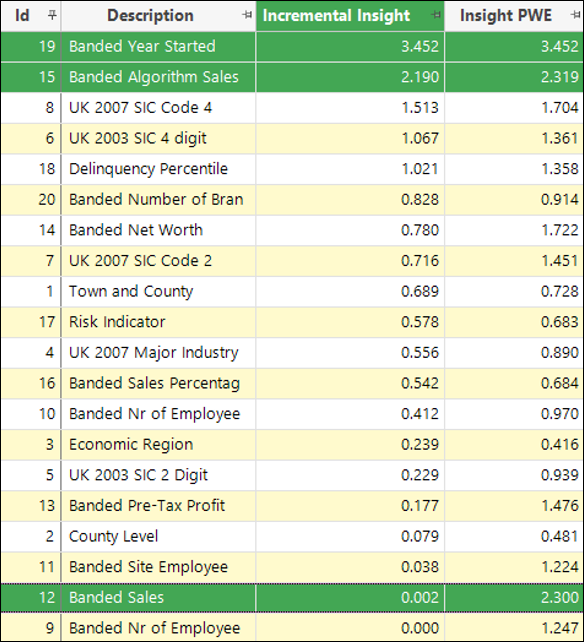Select the Banded Net Worth row
Viewport: 584px width, 642px height.
pos(292,230)
